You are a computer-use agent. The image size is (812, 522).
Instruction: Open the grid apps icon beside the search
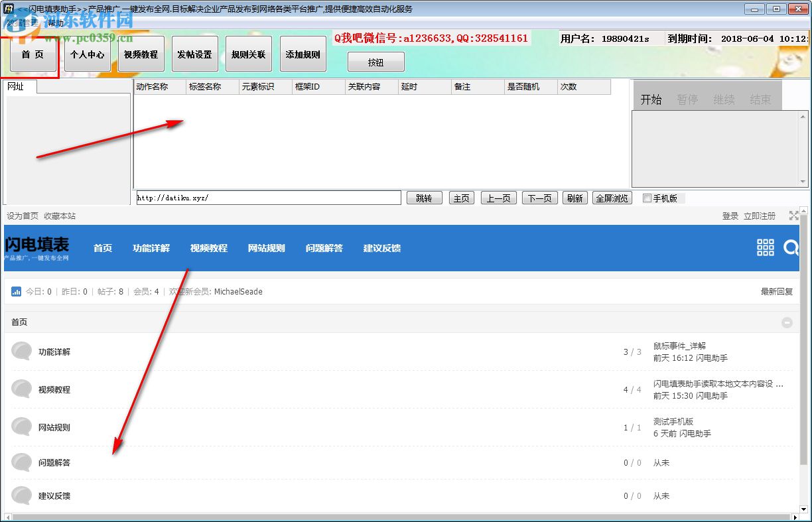[765, 247]
